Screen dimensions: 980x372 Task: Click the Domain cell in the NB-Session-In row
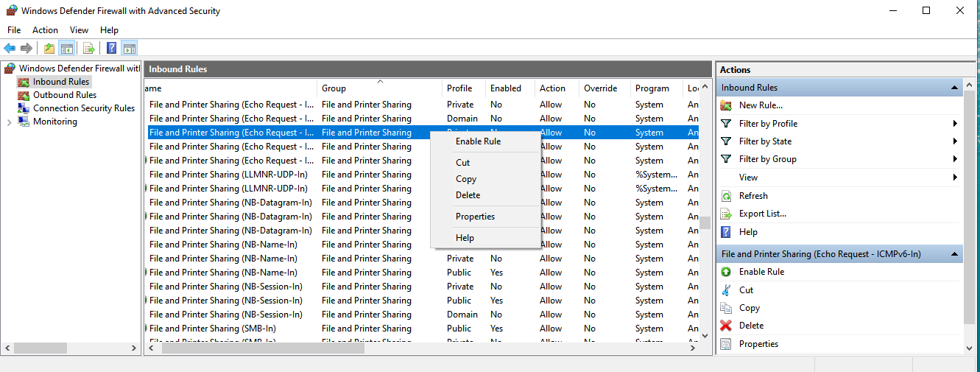(x=462, y=315)
